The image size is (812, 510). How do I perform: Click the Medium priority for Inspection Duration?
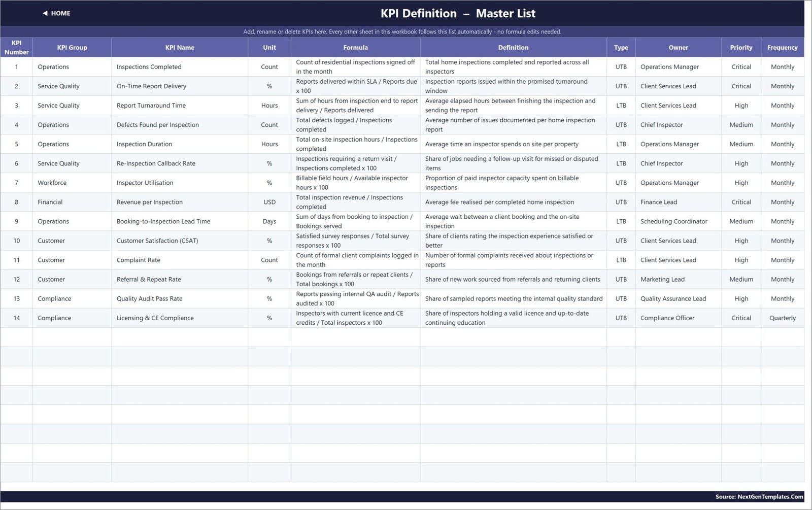[741, 144]
